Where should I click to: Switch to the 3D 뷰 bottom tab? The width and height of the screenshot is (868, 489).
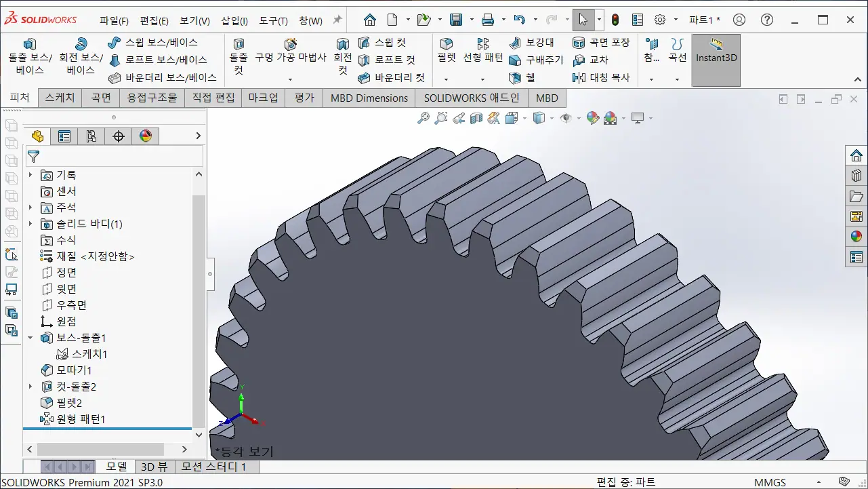154,467
